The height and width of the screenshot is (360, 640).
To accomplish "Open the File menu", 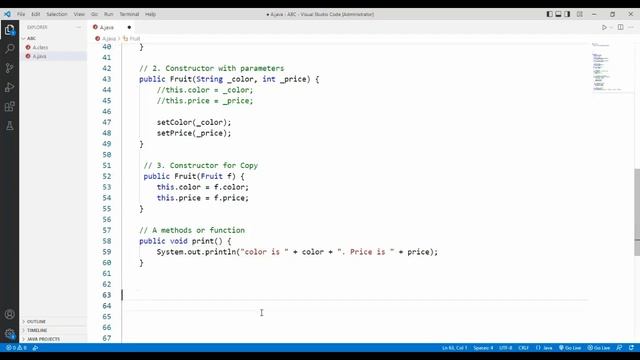I will [x=21, y=14].
